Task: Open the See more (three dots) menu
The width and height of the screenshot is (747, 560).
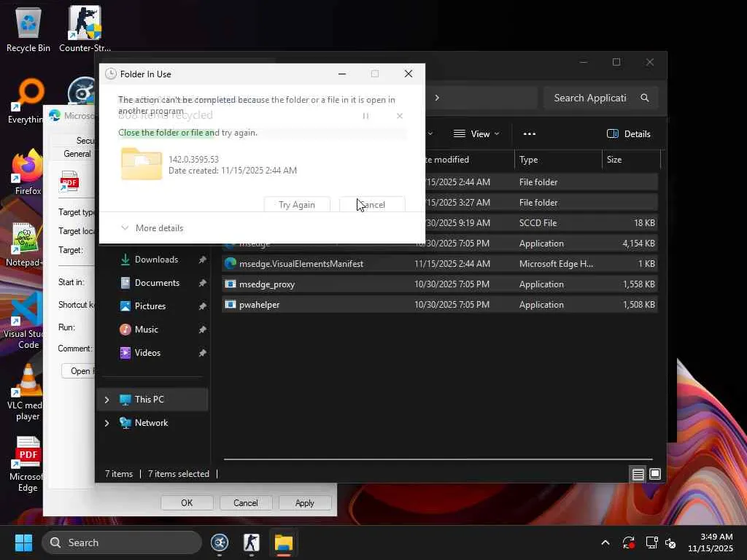Action: tap(530, 134)
